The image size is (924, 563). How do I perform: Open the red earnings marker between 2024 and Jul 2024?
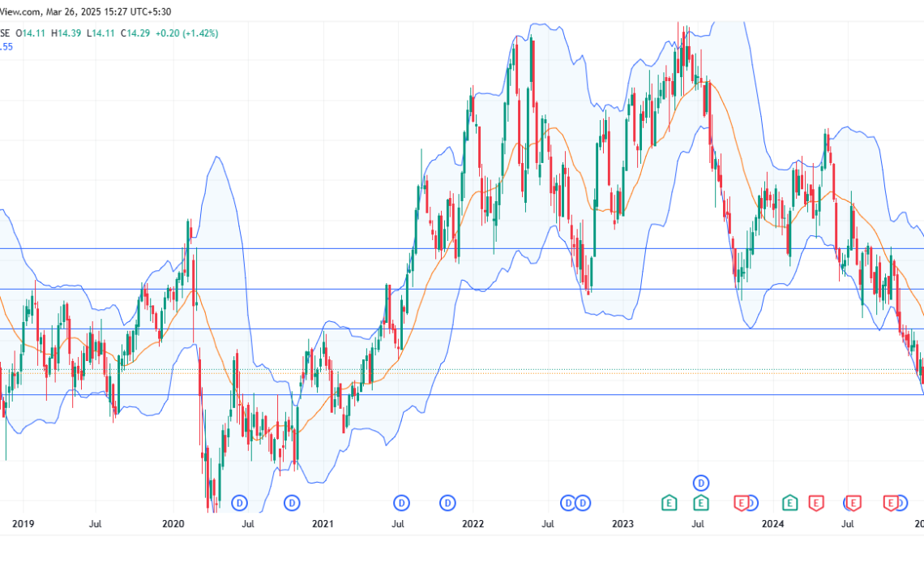pyautogui.click(x=815, y=503)
